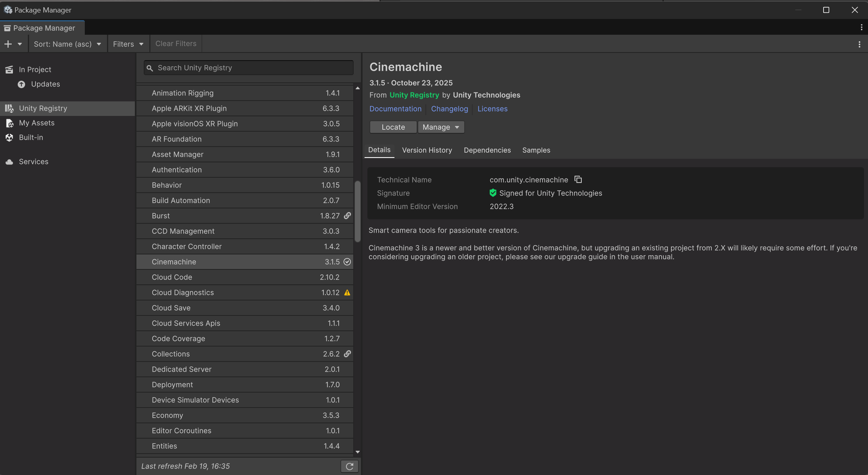
Task: Click the Cinemachine installed checkmark icon
Action: click(x=347, y=262)
